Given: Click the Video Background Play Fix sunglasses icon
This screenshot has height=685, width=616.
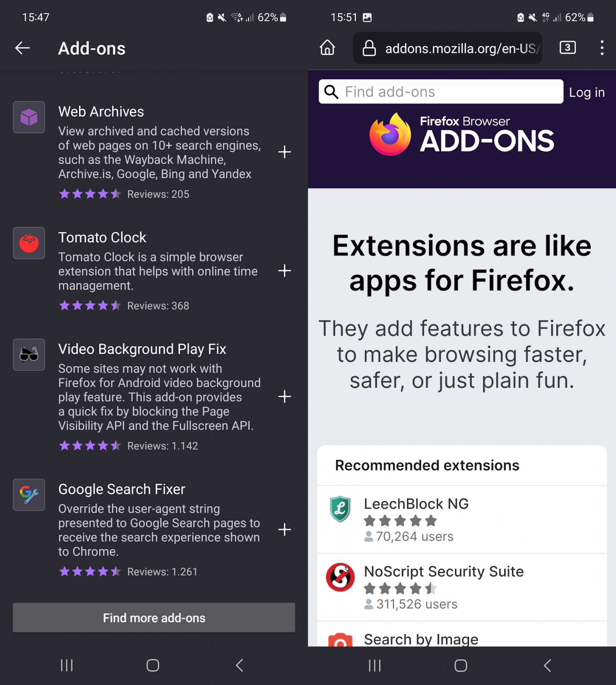Looking at the screenshot, I should tap(29, 355).
